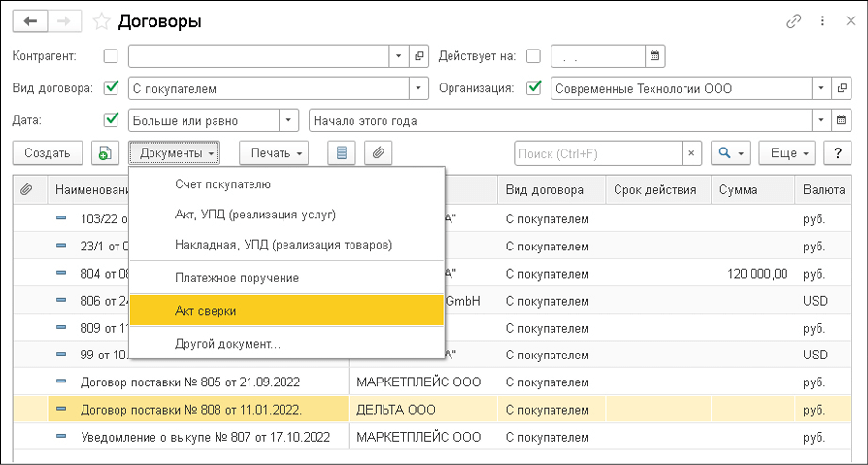Open the Еще menu button
This screenshot has width=868, height=465.
tap(790, 153)
